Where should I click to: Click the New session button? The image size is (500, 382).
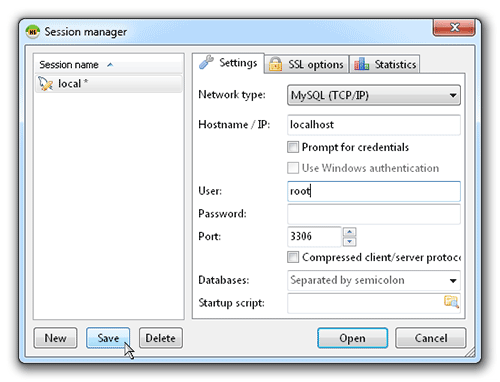point(55,338)
